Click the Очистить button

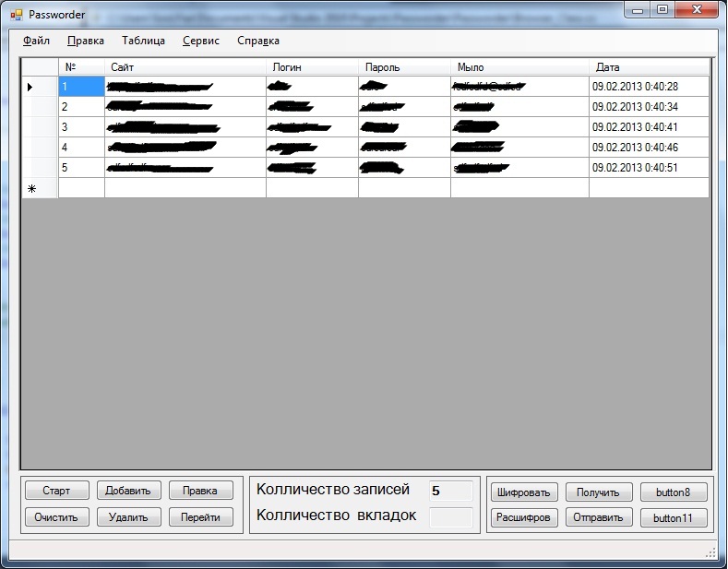[x=56, y=517]
